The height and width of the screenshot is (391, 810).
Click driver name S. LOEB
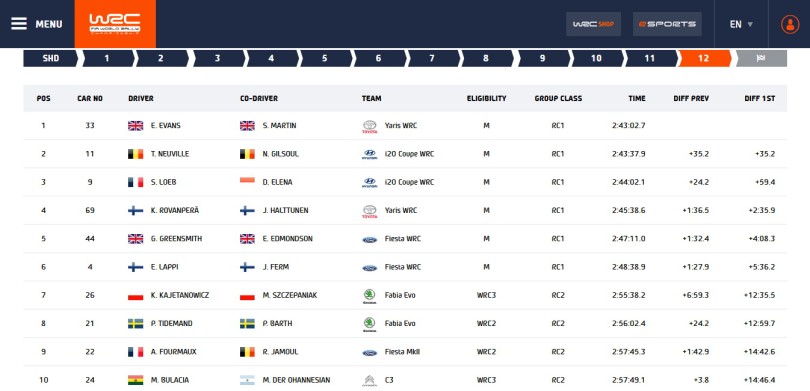(164, 182)
